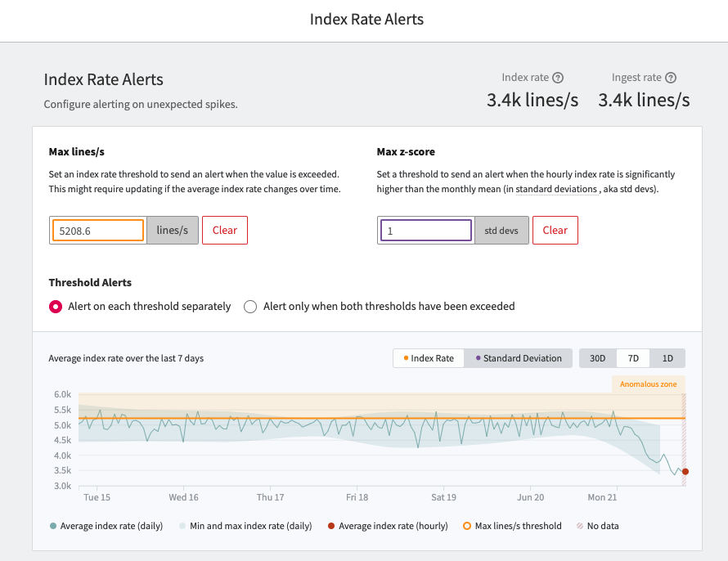Switch chart to Standard Deviation view

click(518, 358)
